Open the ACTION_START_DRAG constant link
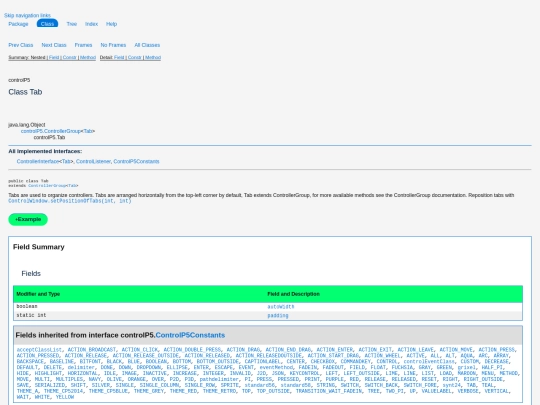The width and height of the screenshot is (540, 405). (x=333, y=355)
